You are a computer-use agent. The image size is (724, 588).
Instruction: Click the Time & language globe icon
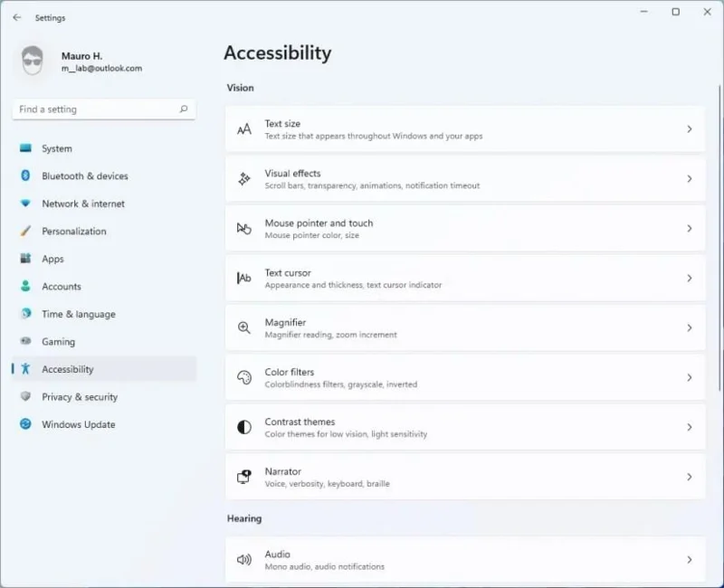click(25, 313)
